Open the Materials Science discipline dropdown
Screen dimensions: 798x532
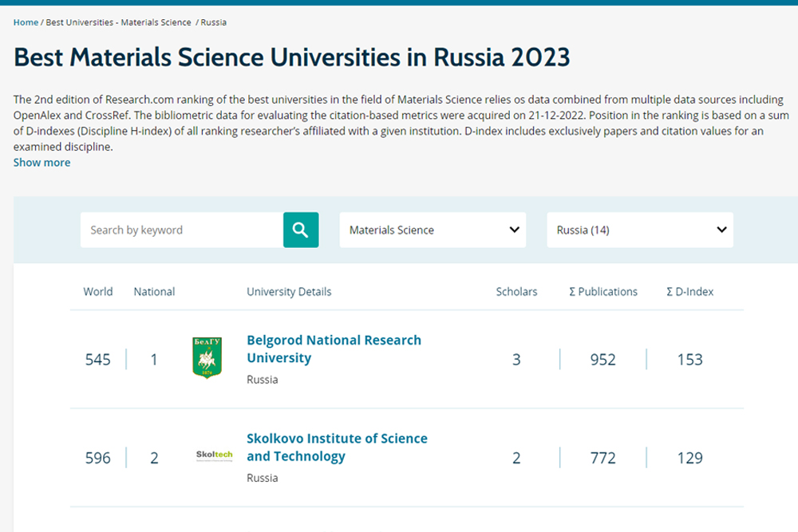click(x=433, y=230)
